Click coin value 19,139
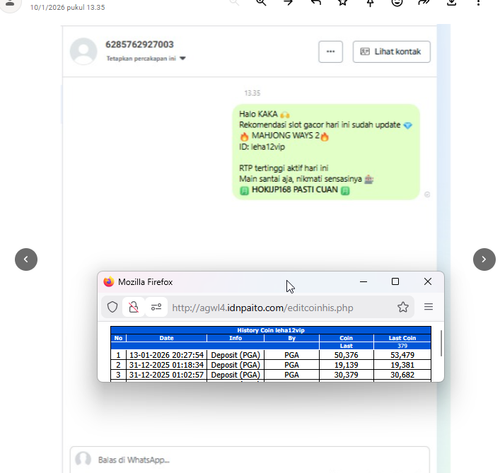Screen dimensions: 500x473 click(x=346, y=365)
